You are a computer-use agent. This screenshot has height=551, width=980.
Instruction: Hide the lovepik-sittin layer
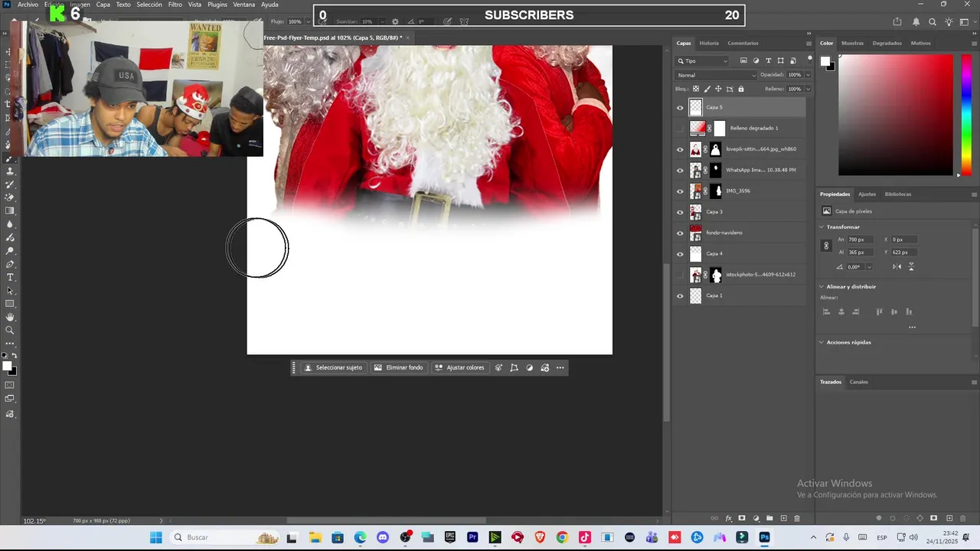click(680, 149)
